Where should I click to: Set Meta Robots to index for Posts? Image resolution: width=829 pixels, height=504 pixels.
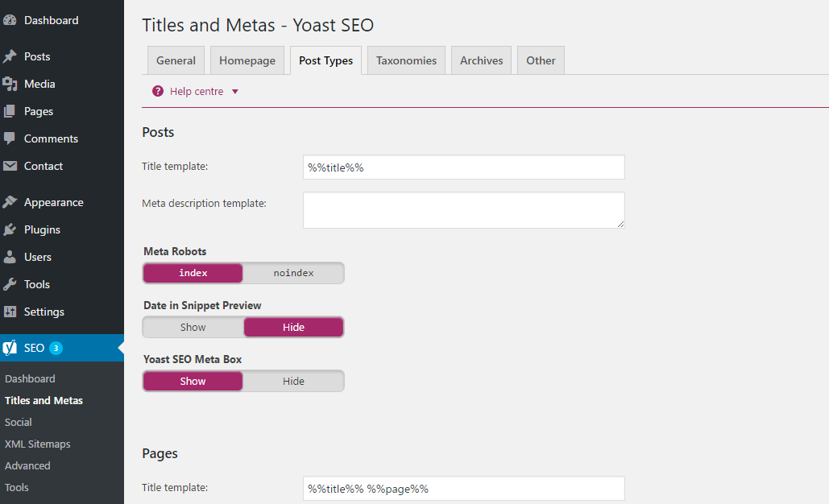tap(193, 273)
